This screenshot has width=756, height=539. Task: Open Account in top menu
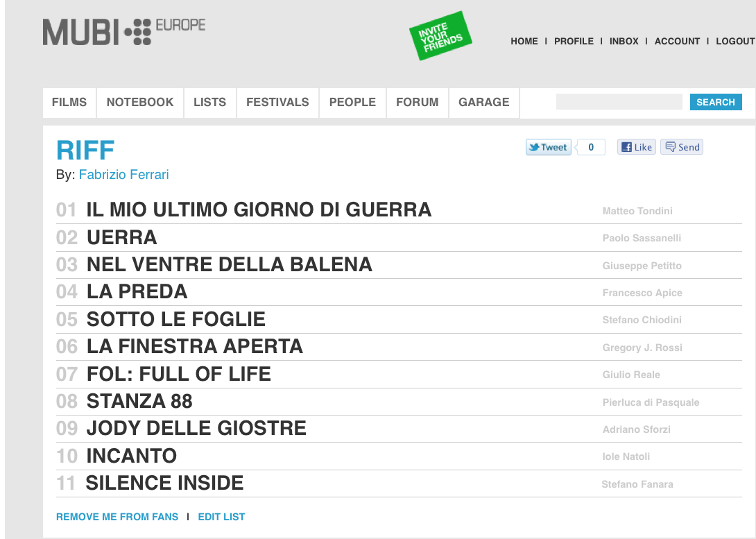coord(677,42)
